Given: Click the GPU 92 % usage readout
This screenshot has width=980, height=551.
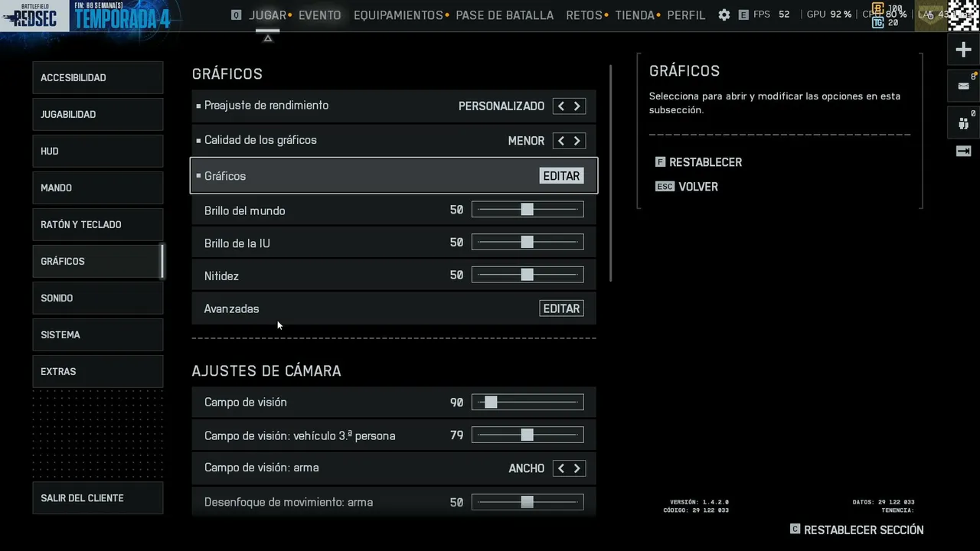Looking at the screenshot, I should pos(829,15).
